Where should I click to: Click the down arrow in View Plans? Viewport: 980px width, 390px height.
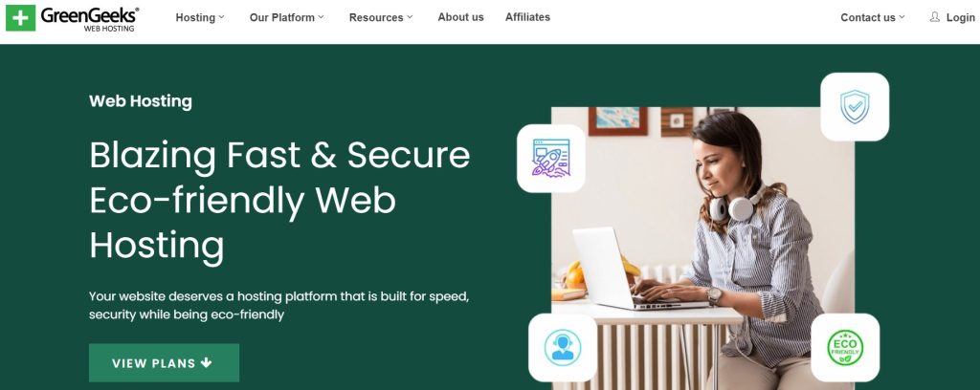tap(207, 362)
